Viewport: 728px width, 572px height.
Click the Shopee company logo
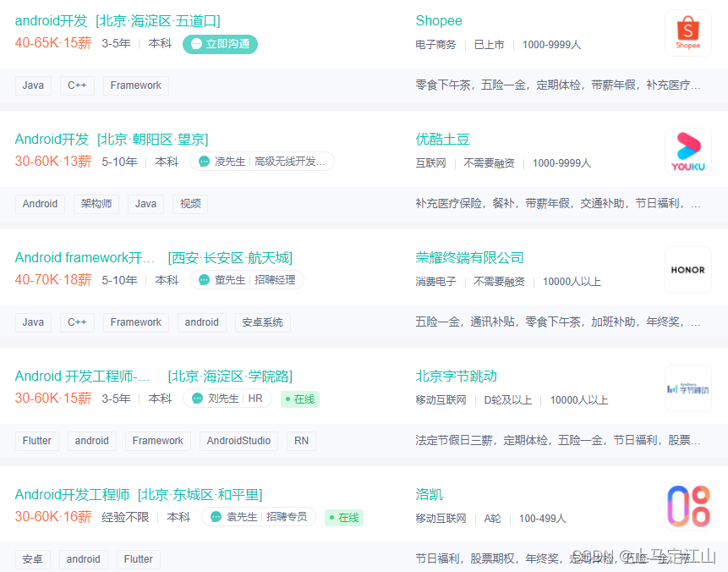[x=688, y=33]
